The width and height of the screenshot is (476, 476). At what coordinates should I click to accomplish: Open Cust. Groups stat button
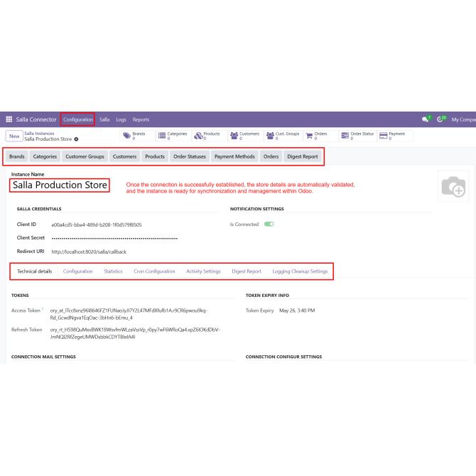[x=283, y=136]
